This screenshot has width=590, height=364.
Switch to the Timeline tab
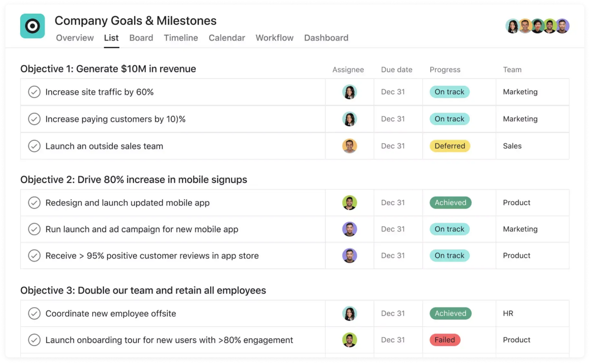point(181,38)
